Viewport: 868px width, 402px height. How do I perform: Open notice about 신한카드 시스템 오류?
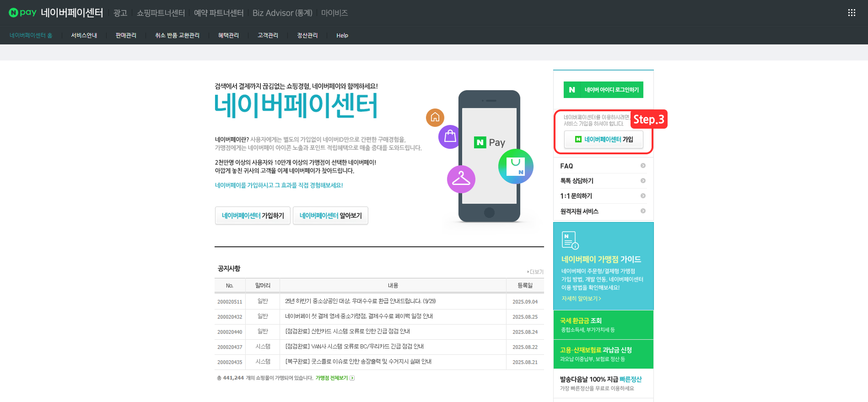347,331
